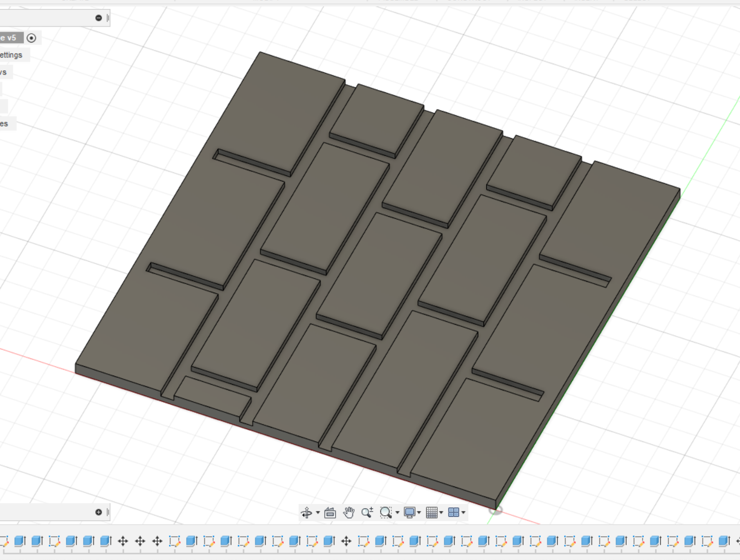This screenshot has height=560, width=740.
Task: Select the middle of three adjacent Move features
Action: pos(140,541)
